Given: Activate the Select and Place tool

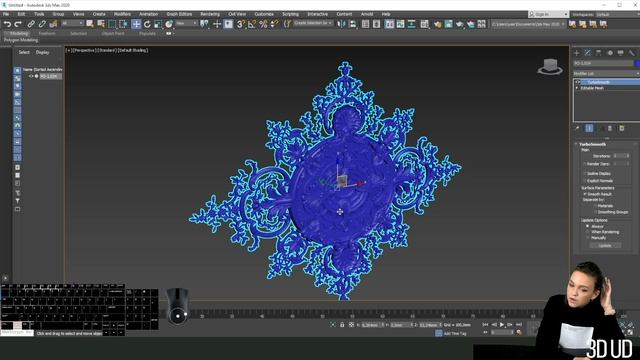Looking at the screenshot, I should coord(169,24).
